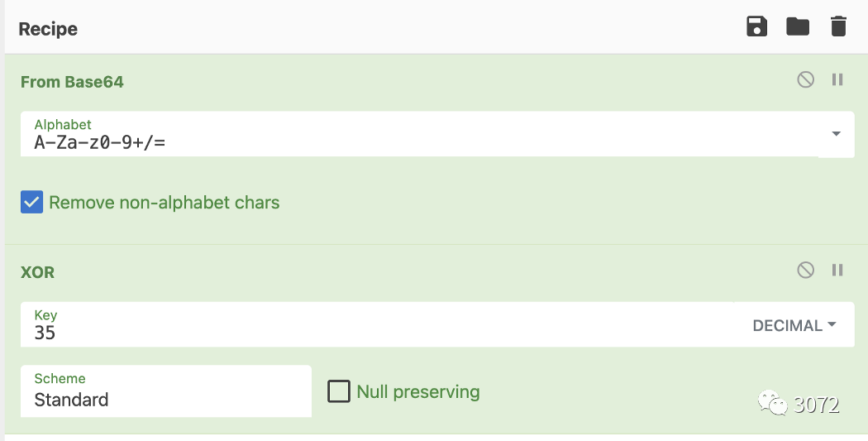Open the Scheme Standard dropdown

(166, 391)
